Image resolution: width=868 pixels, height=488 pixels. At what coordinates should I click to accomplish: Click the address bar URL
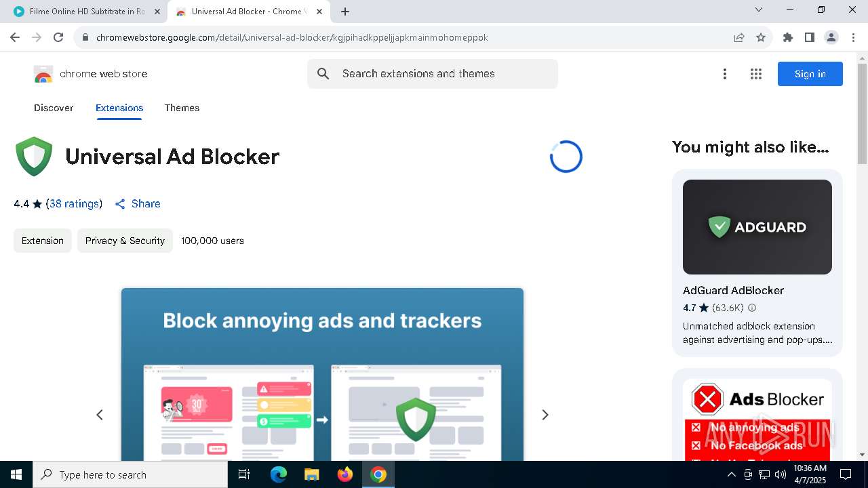[292, 37]
